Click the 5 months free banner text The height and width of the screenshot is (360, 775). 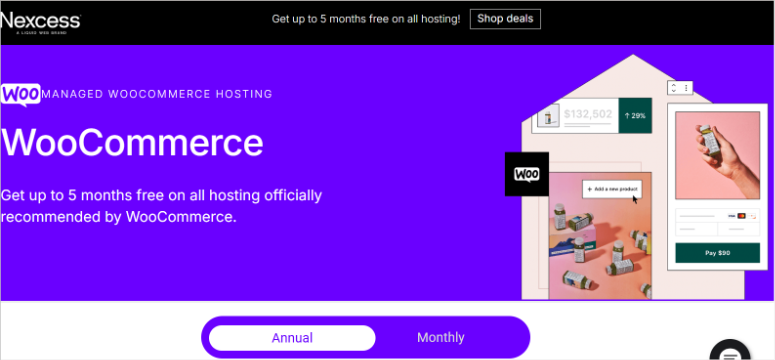coord(366,19)
